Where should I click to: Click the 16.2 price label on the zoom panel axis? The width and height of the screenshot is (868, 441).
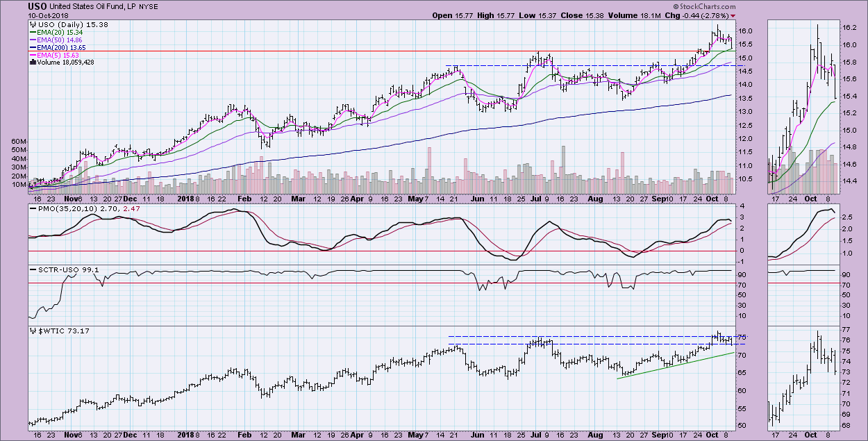(x=851, y=28)
